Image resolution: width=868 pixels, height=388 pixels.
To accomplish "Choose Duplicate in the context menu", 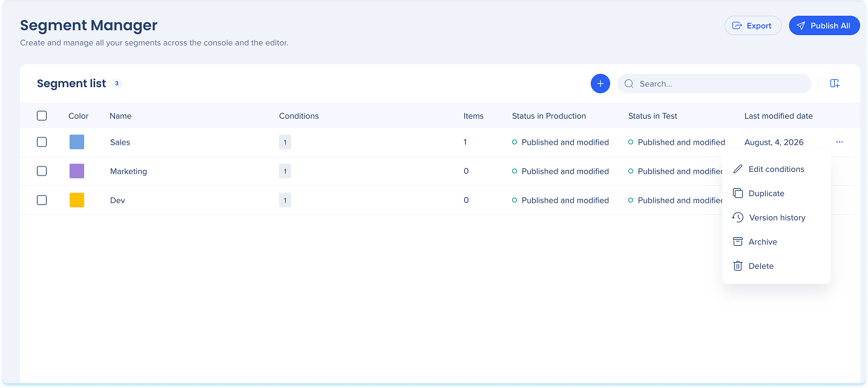I will click(777, 193).
